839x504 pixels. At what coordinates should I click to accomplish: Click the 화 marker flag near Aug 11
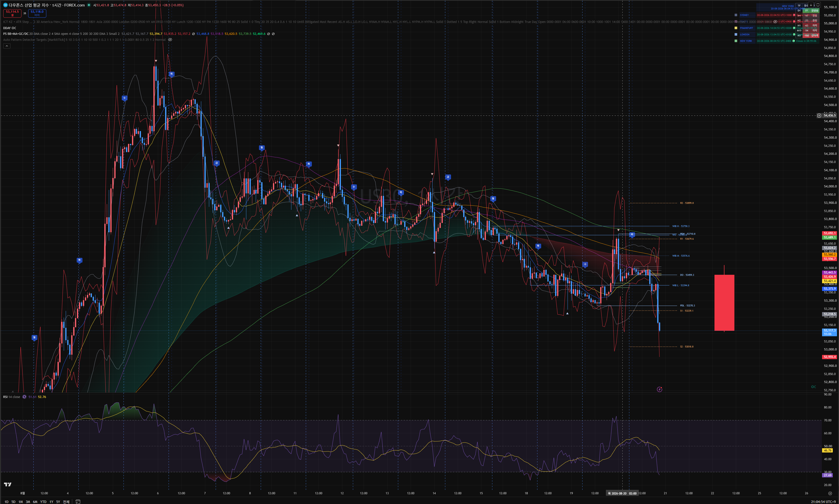click(x=309, y=164)
